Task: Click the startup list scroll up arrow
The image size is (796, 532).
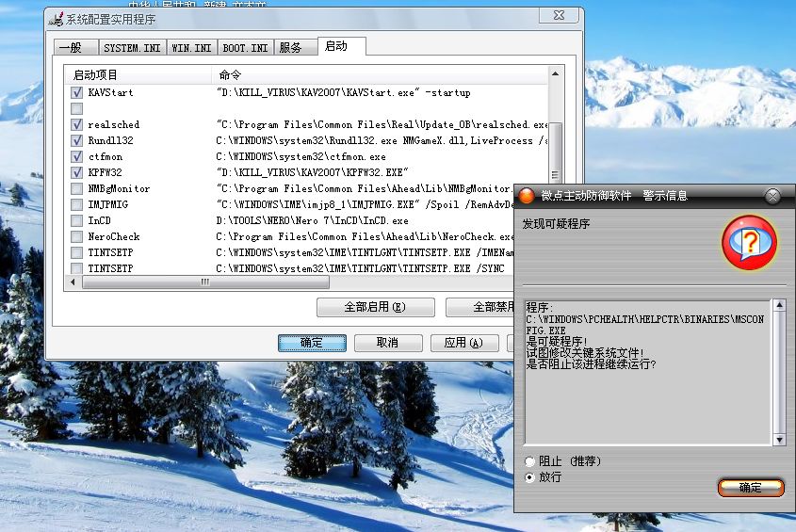Action: (x=556, y=73)
